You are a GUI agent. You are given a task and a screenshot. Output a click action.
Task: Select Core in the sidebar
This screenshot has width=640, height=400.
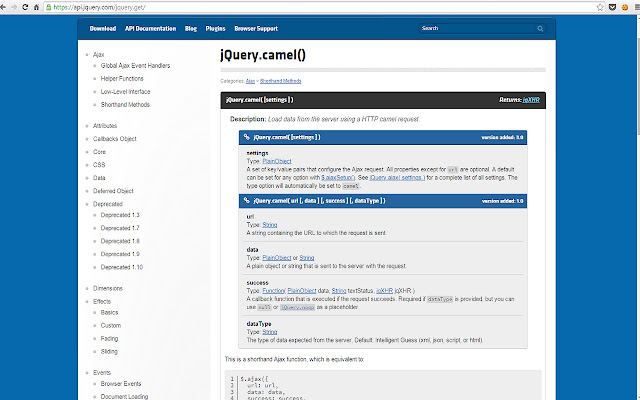(x=99, y=152)
